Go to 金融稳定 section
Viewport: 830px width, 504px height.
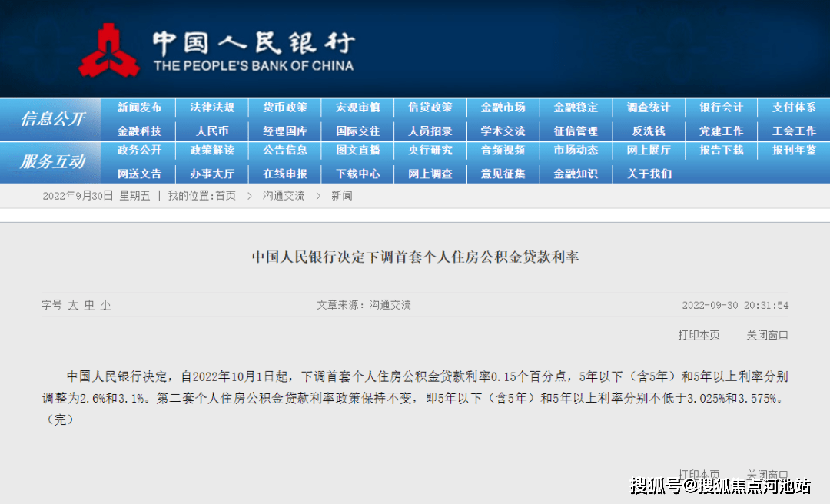coord(576,108)
